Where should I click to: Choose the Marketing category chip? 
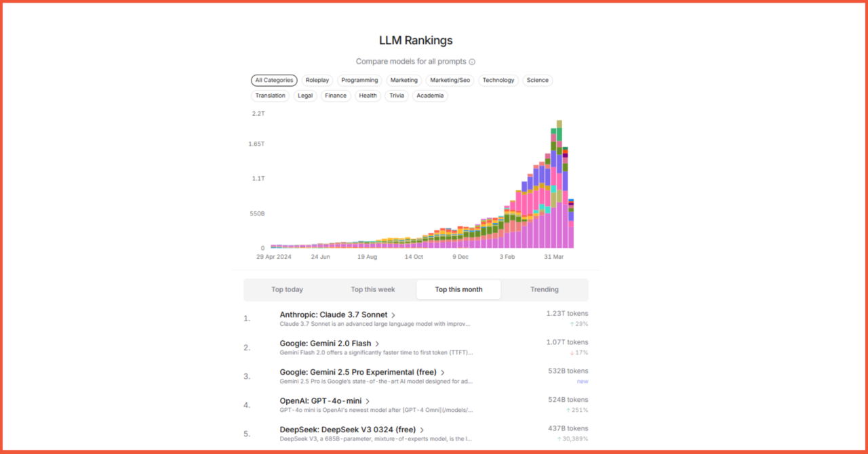coord(404,80)
